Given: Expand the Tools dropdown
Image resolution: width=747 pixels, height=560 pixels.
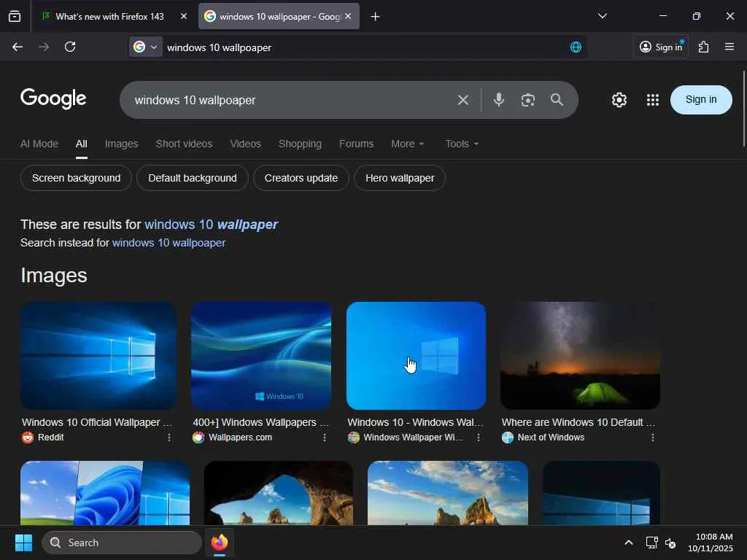Looking at the screenshot, I should tap(462, 144).
